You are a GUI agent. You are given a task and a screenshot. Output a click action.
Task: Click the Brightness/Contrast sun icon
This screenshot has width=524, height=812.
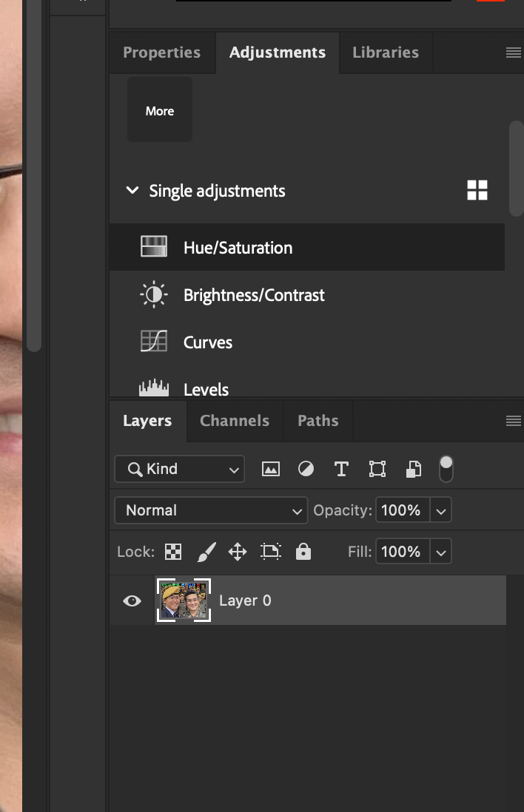click(x=154, y=294)
